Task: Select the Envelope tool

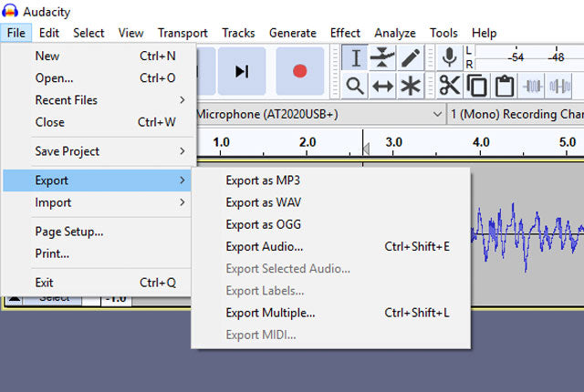Action: point(383,57)
